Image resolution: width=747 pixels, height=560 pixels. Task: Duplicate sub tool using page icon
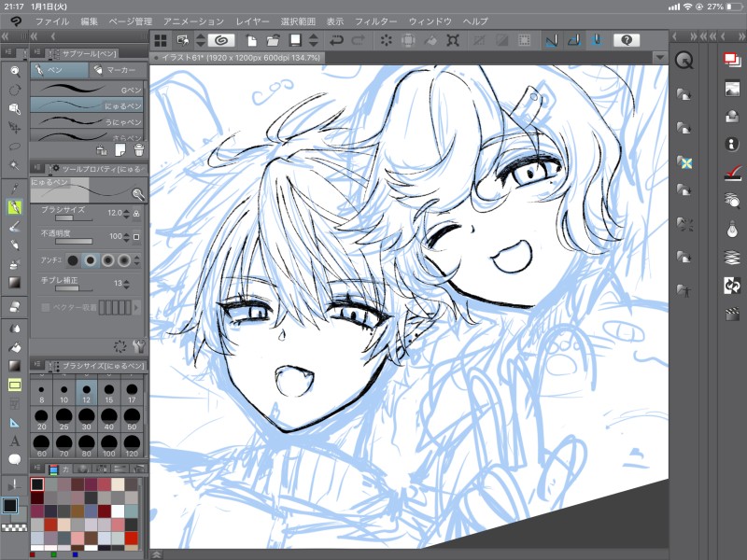click(120, 150)
